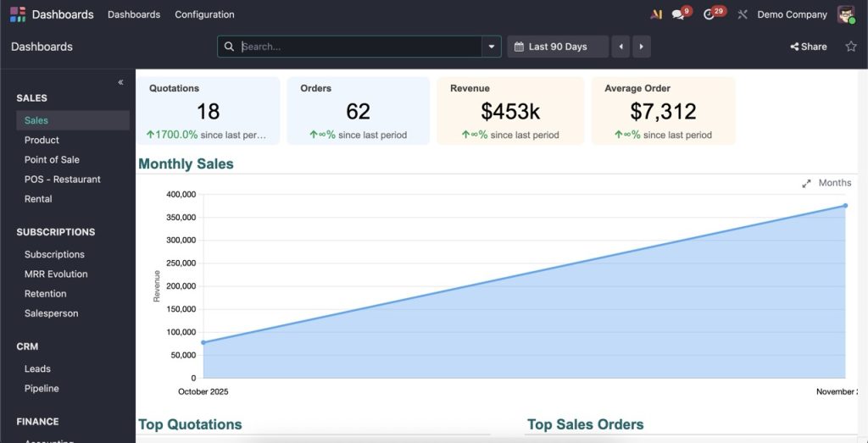Go to the previous date period
This screenshot has height=443, width=868.
pos(621,47)
